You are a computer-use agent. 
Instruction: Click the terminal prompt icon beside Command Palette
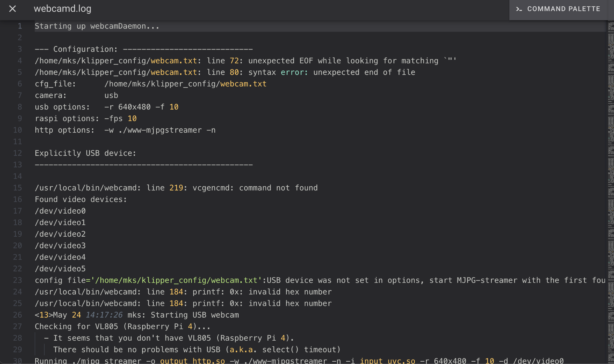(519, 9)
